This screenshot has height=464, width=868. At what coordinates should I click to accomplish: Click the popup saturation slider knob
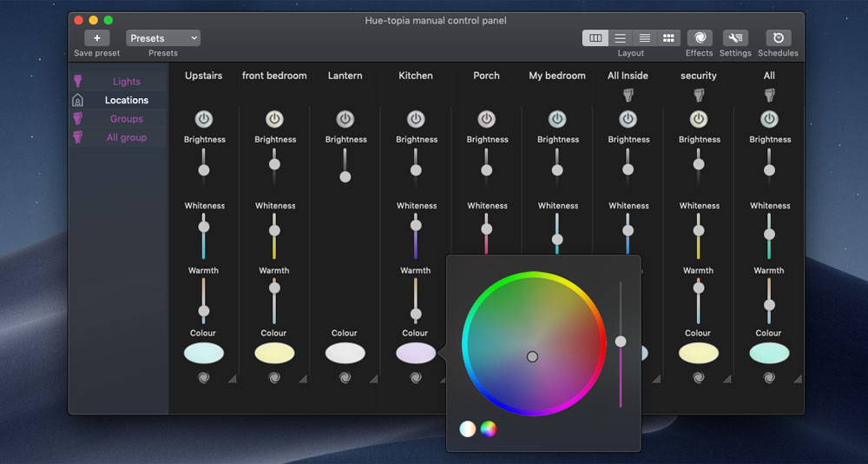pos(621,341)
